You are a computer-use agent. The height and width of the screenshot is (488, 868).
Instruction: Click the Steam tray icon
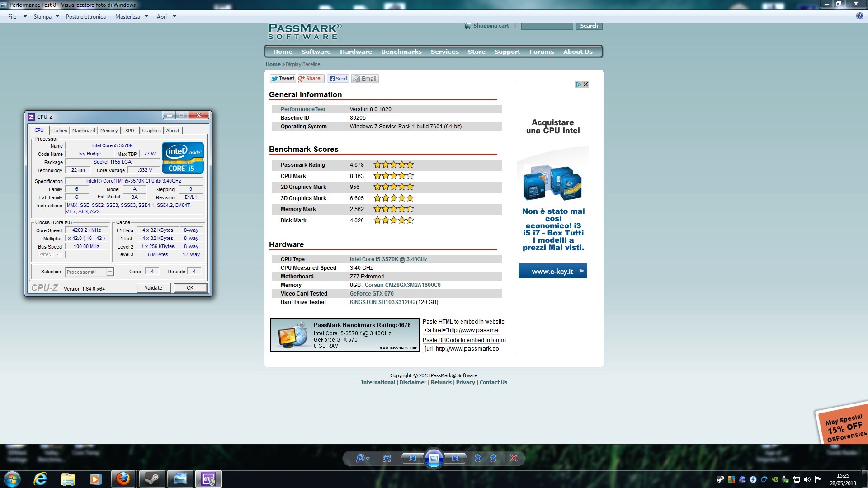point(720,479)
